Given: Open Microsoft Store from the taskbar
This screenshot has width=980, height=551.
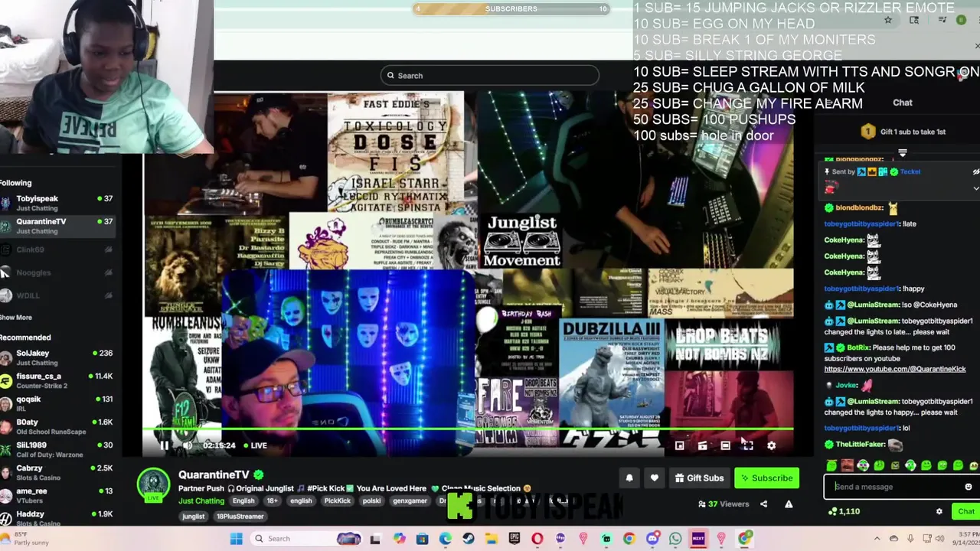Looking at the screenshot, I should point(422,539).
